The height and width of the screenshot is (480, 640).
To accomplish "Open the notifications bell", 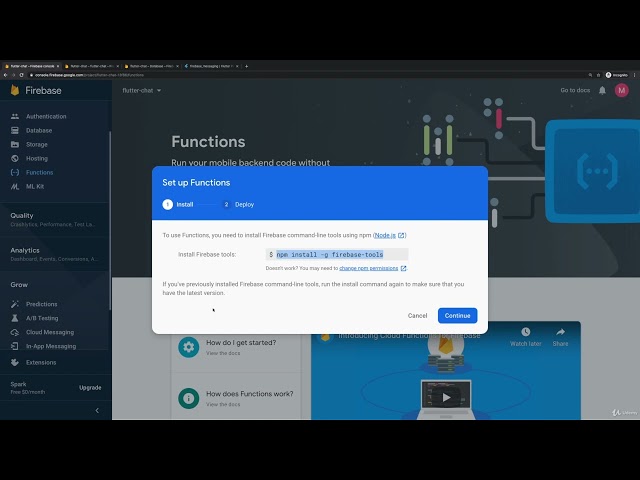I will click(602, 90).
